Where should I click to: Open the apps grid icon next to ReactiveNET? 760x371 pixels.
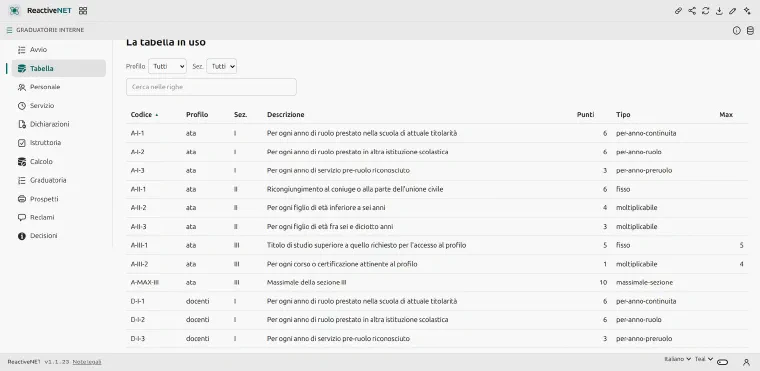coord(83,11)
